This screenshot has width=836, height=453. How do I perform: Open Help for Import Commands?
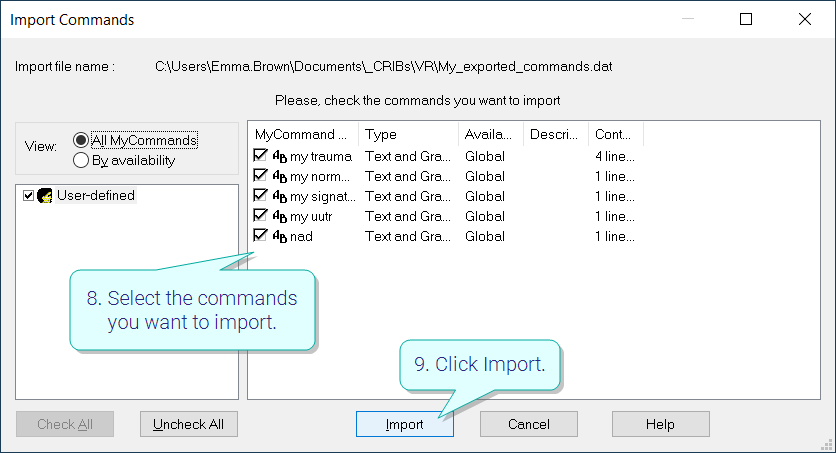[x=661, y=424]
